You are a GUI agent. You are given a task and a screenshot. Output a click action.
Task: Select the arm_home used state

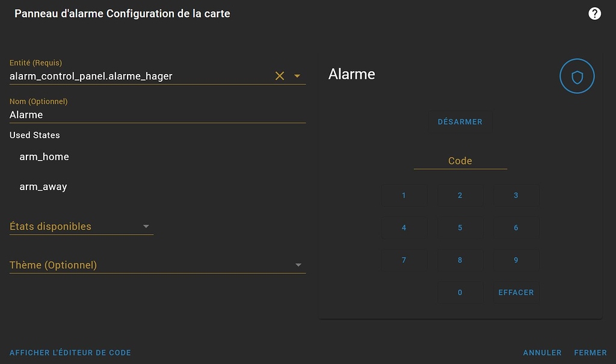(45, 156)
